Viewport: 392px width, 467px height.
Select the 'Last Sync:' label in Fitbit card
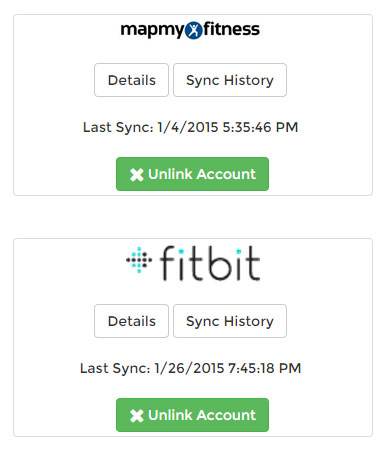click(x=115, y=369)
